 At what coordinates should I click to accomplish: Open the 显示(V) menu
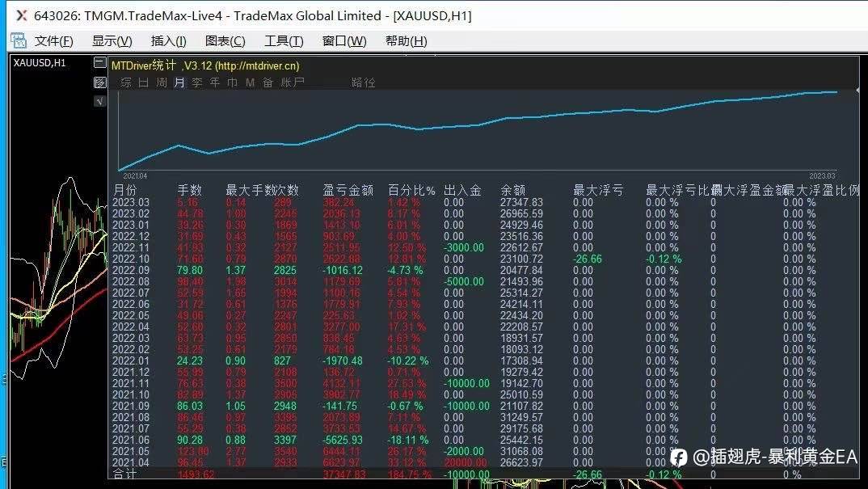coord(112,41)
